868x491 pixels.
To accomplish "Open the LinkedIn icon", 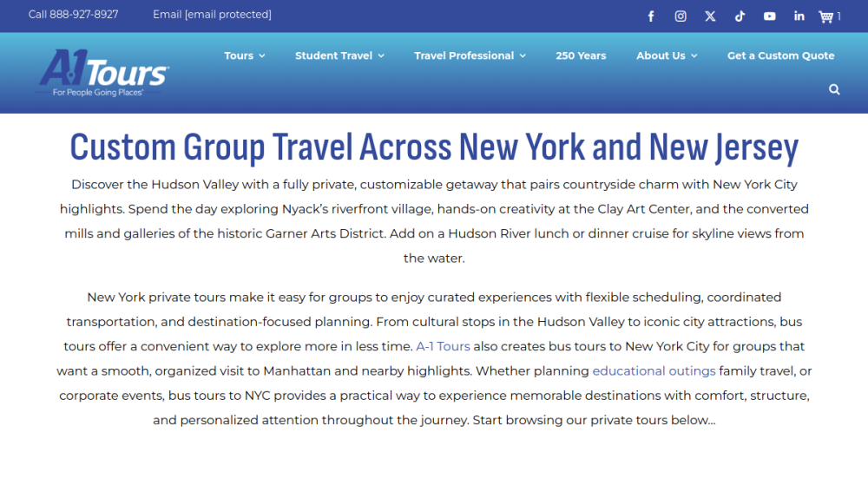I will tap(799, 16).
